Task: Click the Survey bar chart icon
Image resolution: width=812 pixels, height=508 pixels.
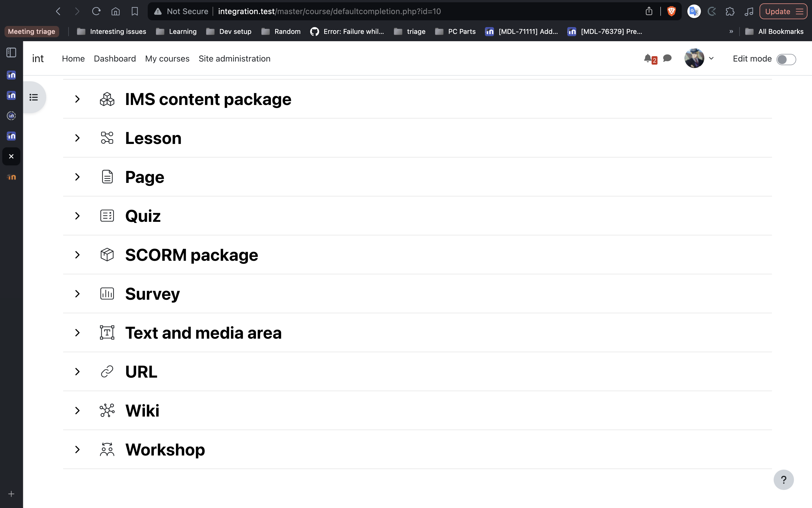Action: 107,294
